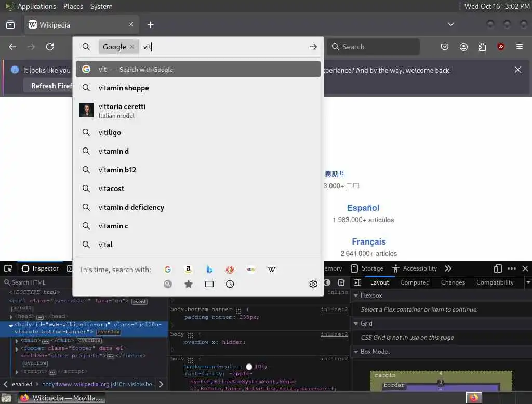The width and height of the screenshot is (532, 404).
Task: Open the list all tabs dropdown
Action: coord(450,24)
